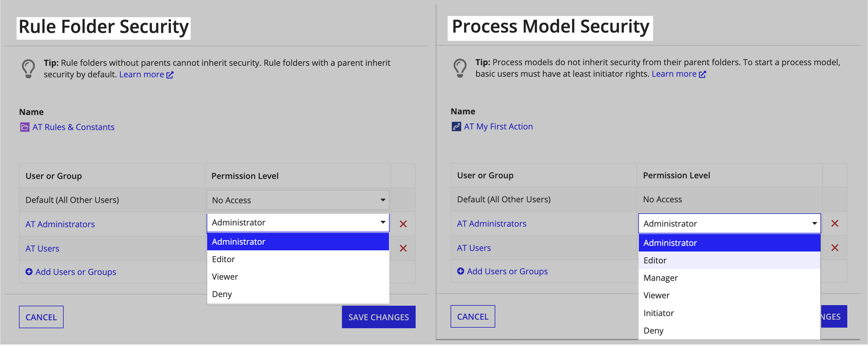Open the AT My First Action link
Viewport: 868px width, 346px height.
pyautogui.click(x=498, y=126)
